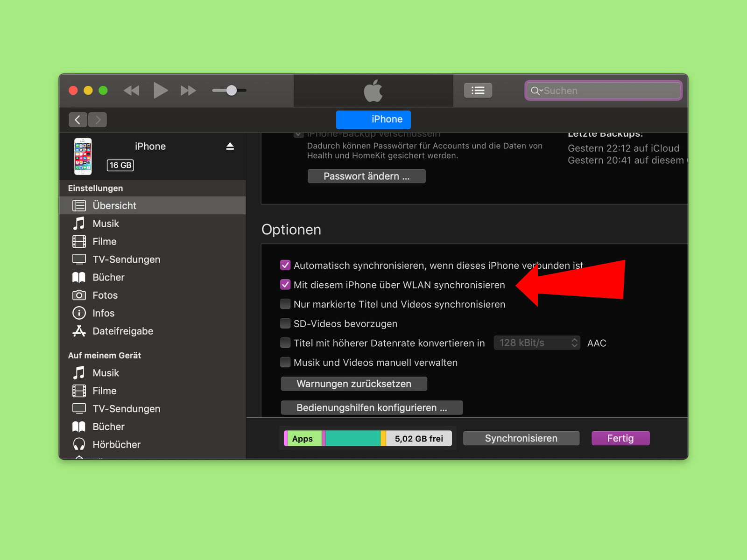747x560 pixels.
Task: Enable SD-Videos bevorzugen checkbox
Action: (285, 323)
